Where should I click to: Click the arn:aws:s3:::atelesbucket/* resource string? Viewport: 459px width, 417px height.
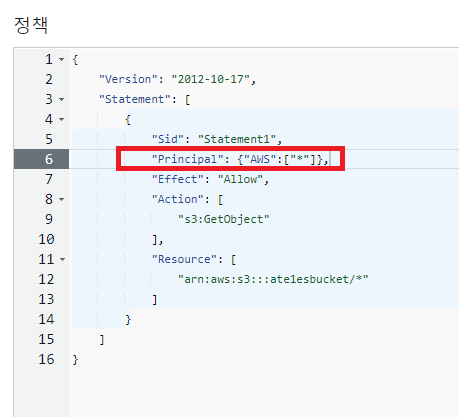point(273,279)
